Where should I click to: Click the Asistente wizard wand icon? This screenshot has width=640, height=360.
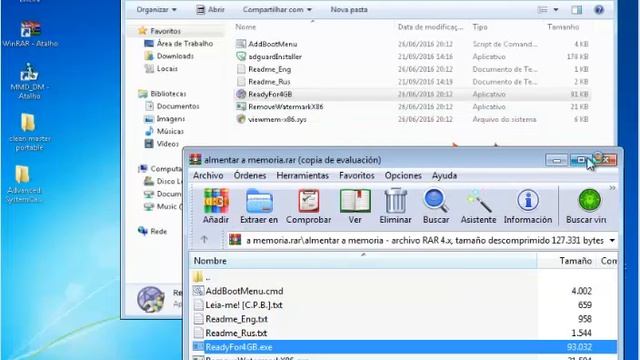click(478, 206)
